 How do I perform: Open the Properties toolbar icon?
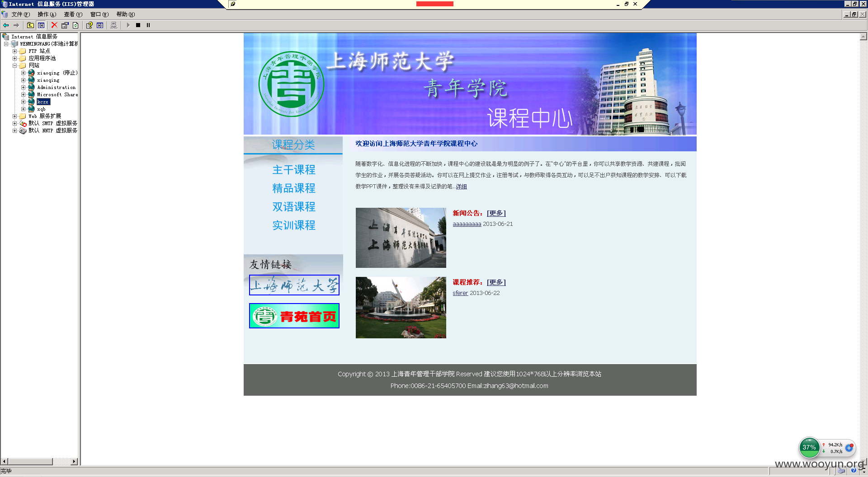tap(65, 25)
